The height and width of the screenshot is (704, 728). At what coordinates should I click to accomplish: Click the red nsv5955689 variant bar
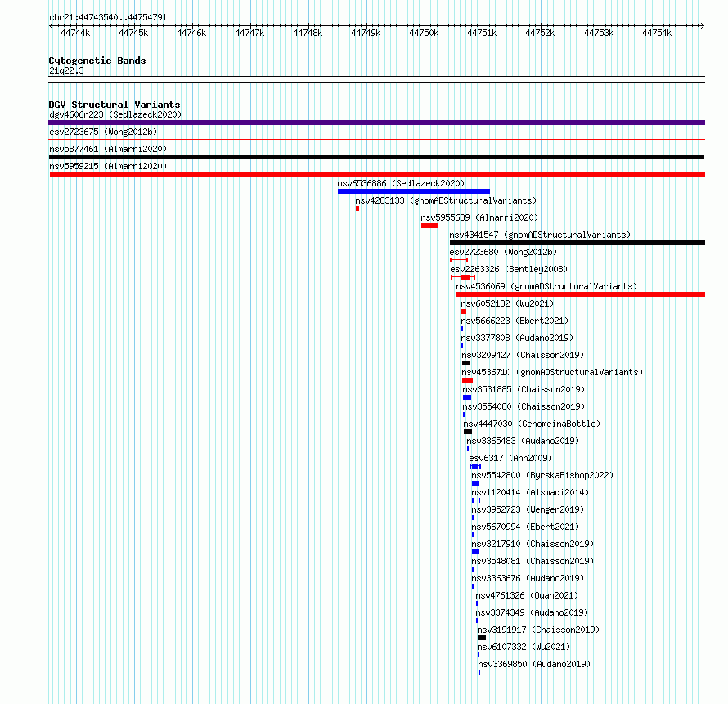430,226
